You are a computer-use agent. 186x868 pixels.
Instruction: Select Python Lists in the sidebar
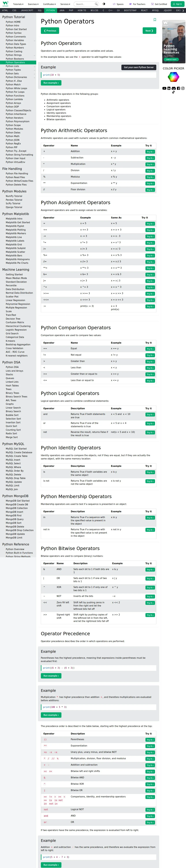(x=12, y=66)
